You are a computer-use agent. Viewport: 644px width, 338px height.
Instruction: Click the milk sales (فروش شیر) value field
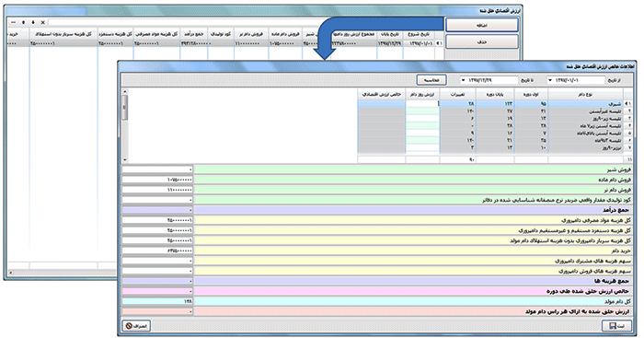157,169
